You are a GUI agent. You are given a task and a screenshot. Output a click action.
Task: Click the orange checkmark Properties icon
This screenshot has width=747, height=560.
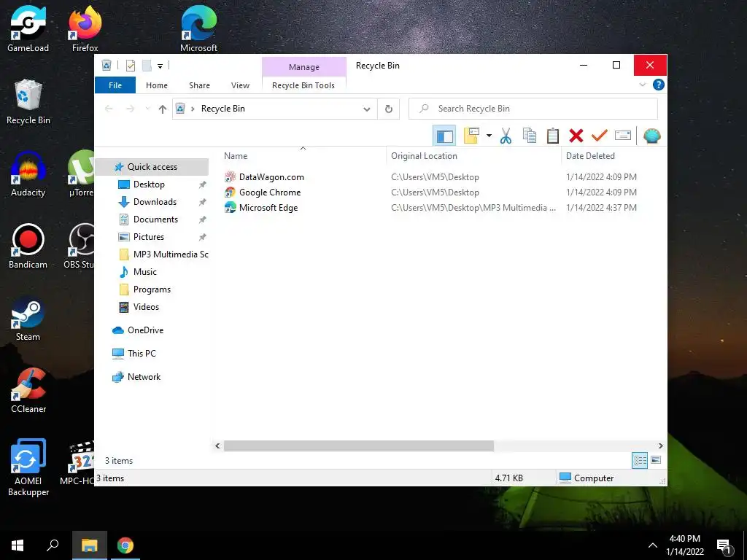pyautogui.click(x=600, y=136)
